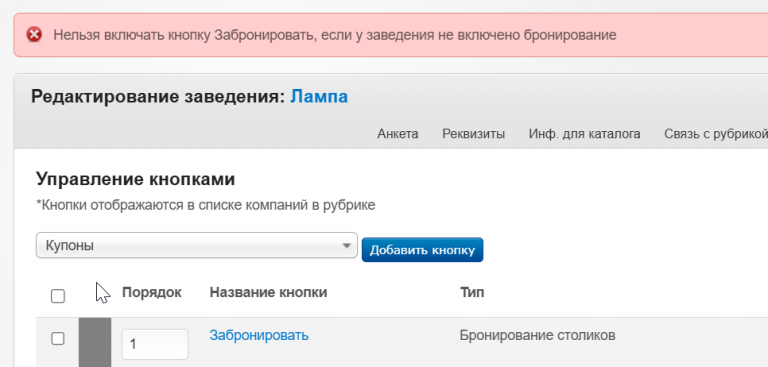Screen dimensions: 768x367
Task: Click the red error icon in alert
Action: click(34, 35)
